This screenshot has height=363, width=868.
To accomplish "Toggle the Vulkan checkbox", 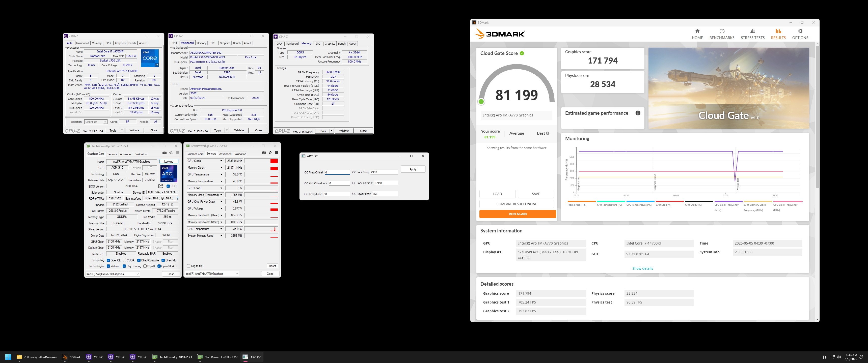I will click(108, 266).
